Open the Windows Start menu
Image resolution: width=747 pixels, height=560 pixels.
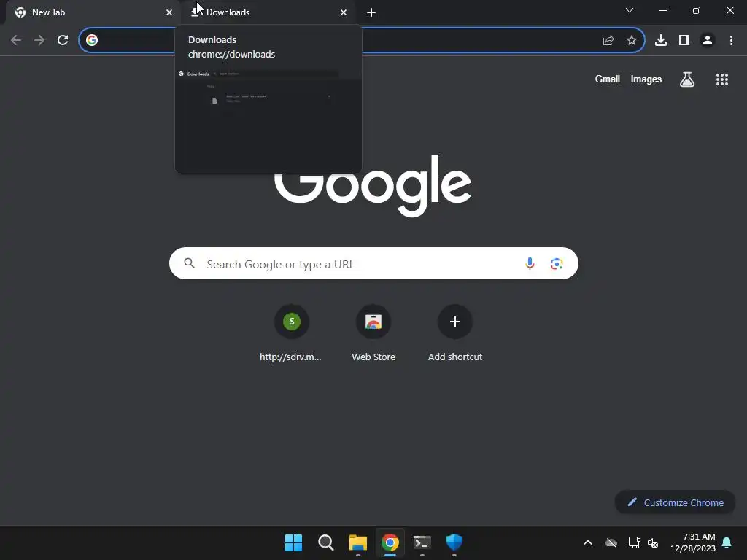point(293,542)
